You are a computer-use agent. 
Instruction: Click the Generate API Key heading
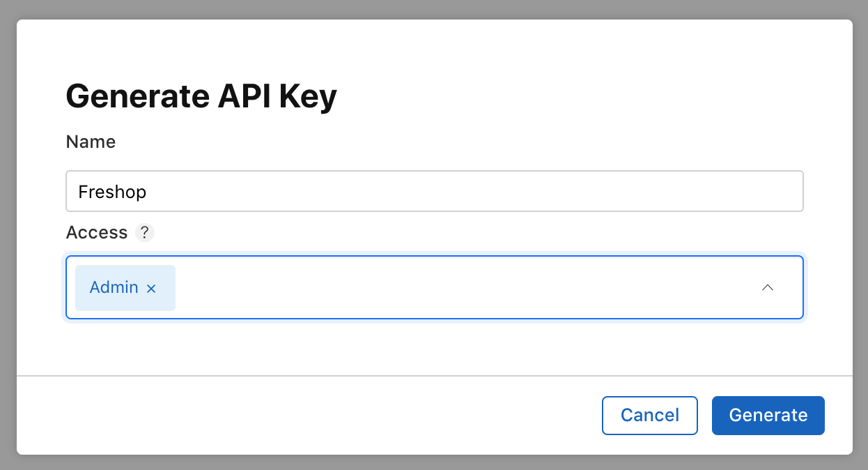click(x=201, y=96)
